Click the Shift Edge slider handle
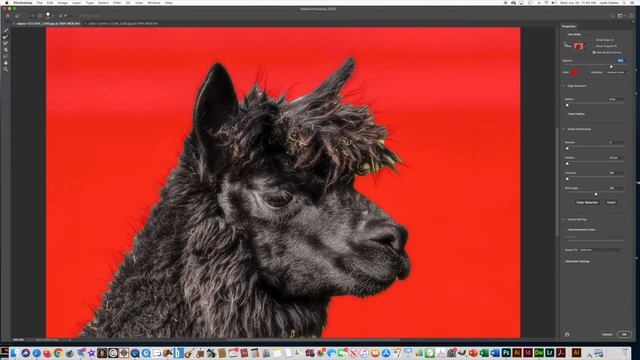Screen dimensions: 640x360 point(596,194)
